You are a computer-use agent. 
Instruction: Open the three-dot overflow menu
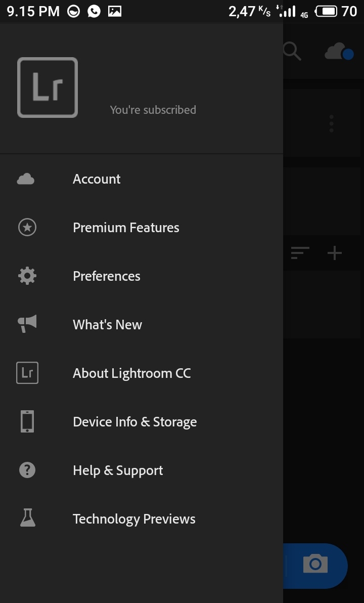tap(331, 123)
